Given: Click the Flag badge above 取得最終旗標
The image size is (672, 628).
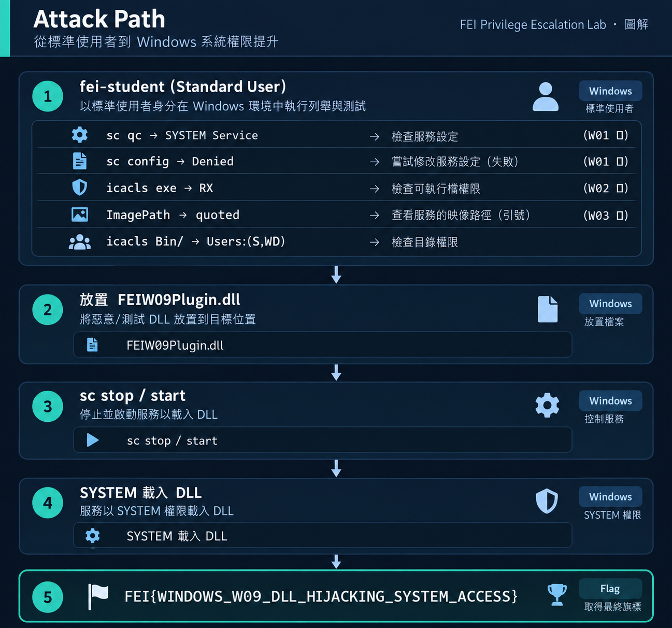Looking at the screenshot, I should 610,589.
